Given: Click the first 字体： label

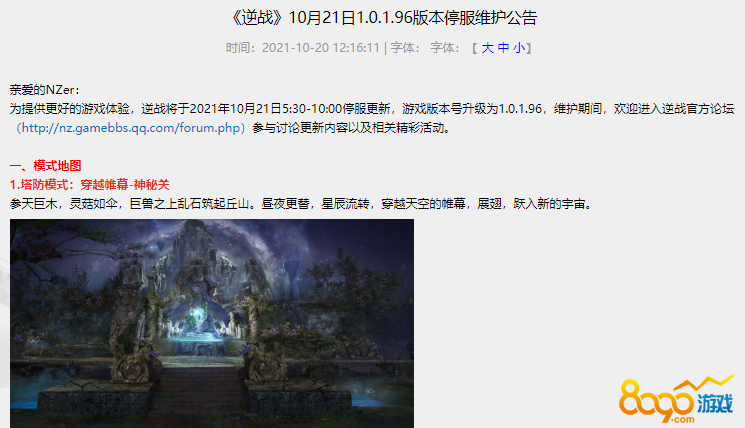Looking at the screenshot, I should 406,48.
